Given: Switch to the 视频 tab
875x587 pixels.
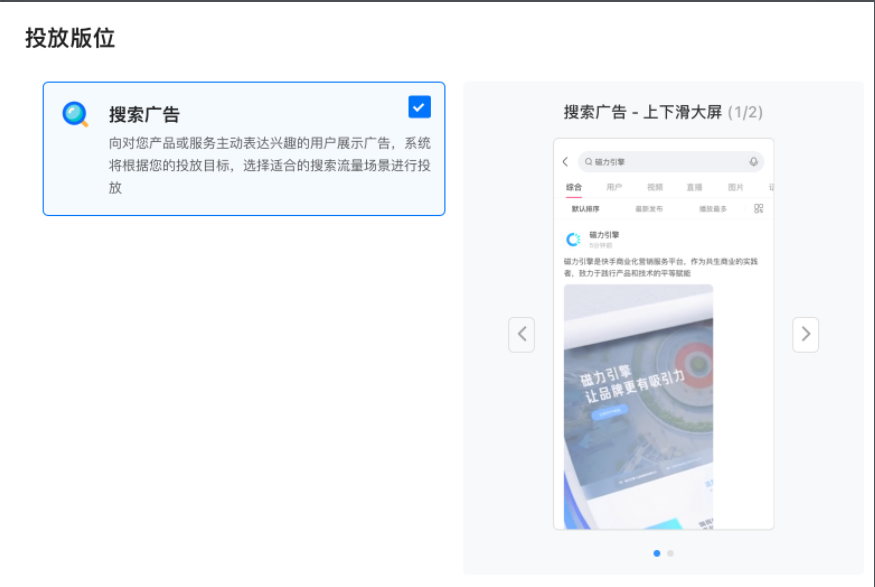Looking at the screenshot, I should [x=656, y=187].
